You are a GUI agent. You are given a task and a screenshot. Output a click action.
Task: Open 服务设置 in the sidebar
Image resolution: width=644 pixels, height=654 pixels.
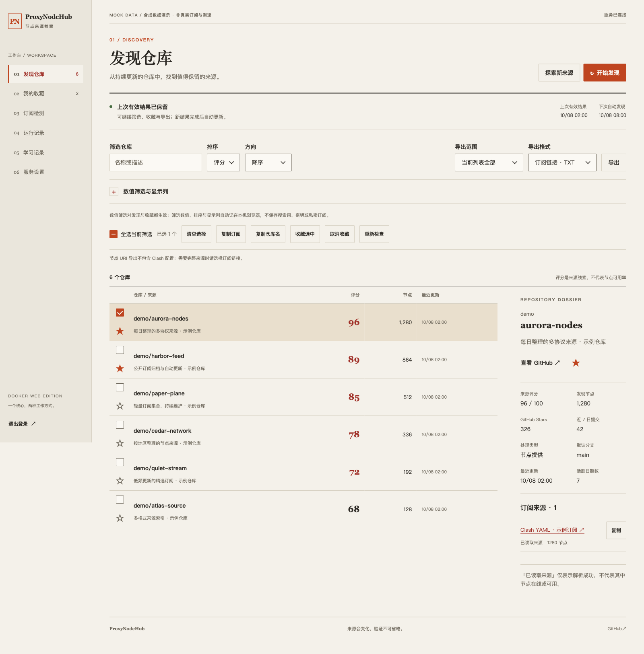coord(46,172)
